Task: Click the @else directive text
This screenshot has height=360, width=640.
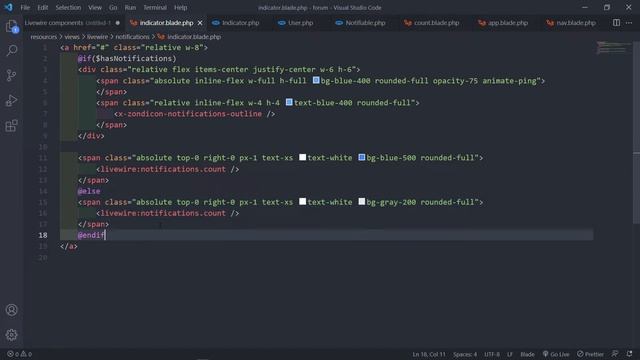Action: (x=89, y=191)
